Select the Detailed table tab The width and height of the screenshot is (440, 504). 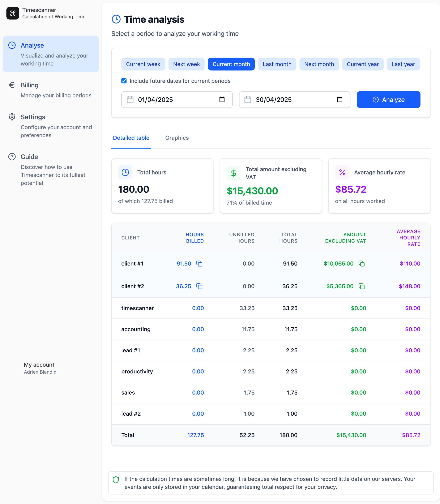pos(131,138)
